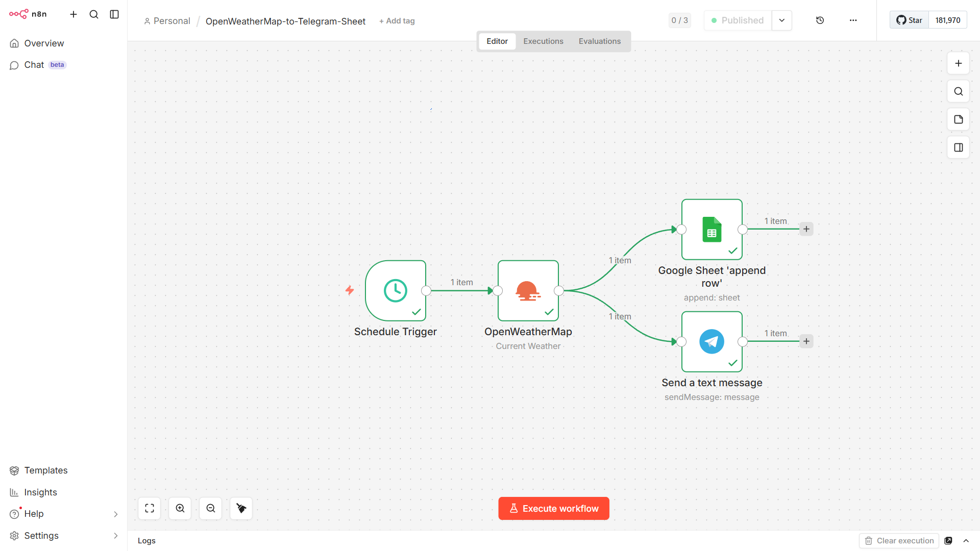Viewport: 980px width, 551px height.
Task: Open the Telegram Send a text message node
Action: coord(712,342)
